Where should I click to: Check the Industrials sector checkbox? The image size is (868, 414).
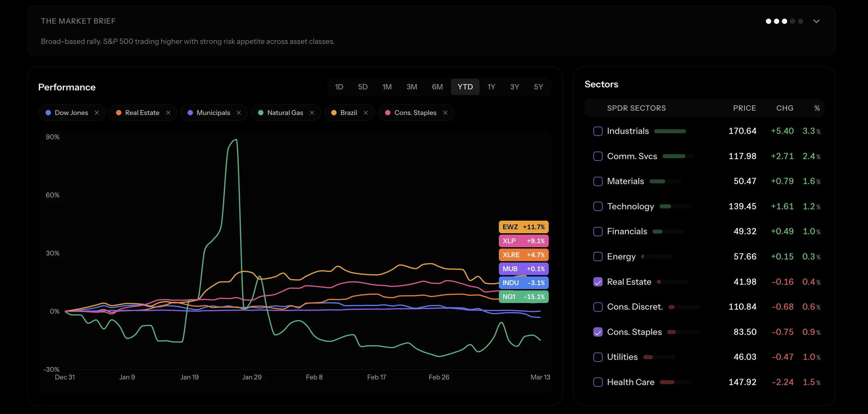tap(598, 131)
